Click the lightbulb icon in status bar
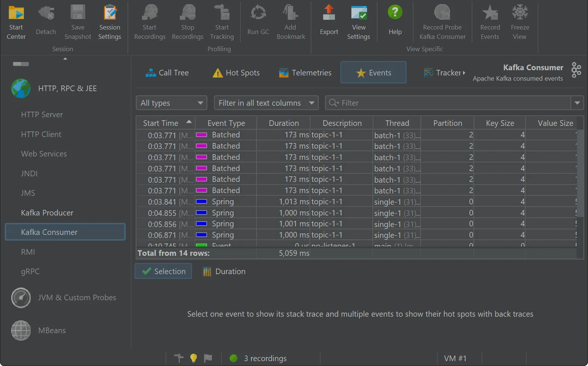 click(x=194, y=358)
